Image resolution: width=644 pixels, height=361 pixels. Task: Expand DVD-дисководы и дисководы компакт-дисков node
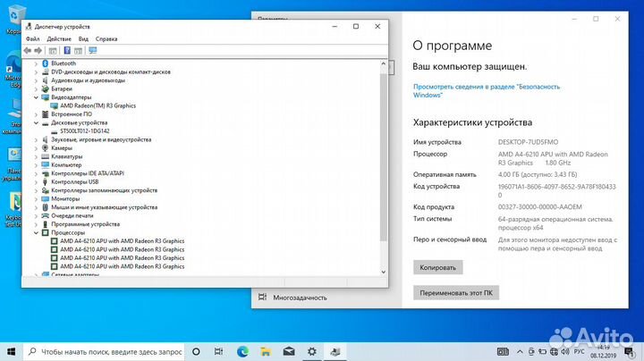[x=36, y=72]
